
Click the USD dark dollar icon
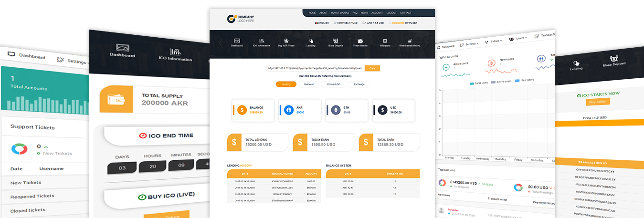click(x=382, y=110)
